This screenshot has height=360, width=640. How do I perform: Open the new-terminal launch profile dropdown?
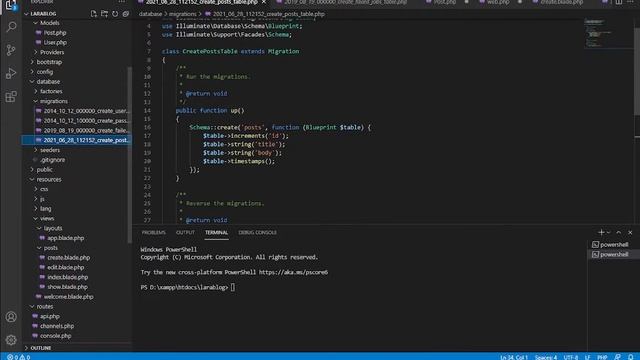click(609, 232)
